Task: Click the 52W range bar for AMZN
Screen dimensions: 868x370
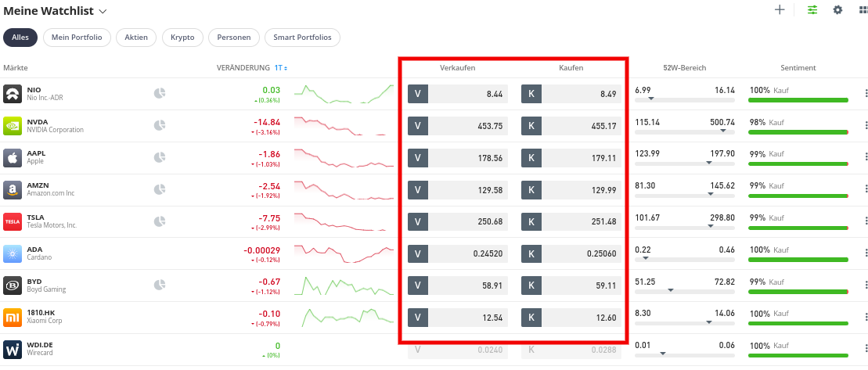Action: pyautogui.click(x=685, y=196)
